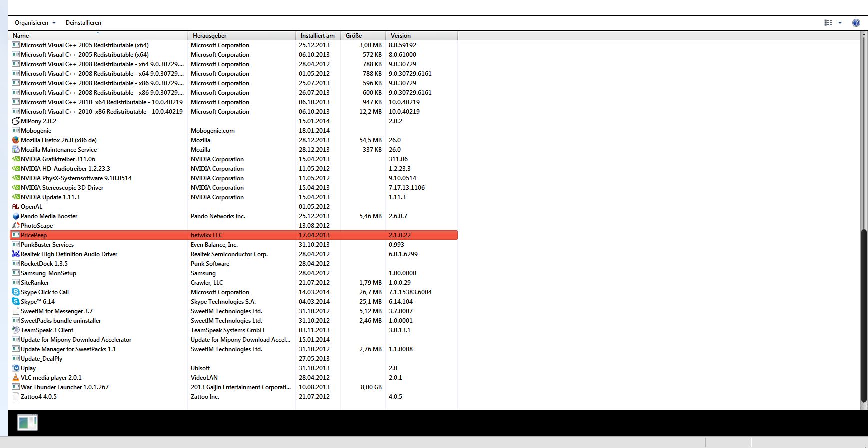Image resolution: width=868 pixels, height=448 pixels.
Task: Open the Organisieren dropdown menu
Action: point(35,23)
